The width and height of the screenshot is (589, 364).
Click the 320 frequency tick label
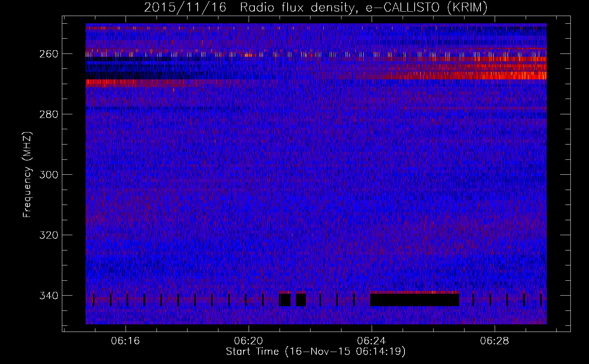[48, 235]
